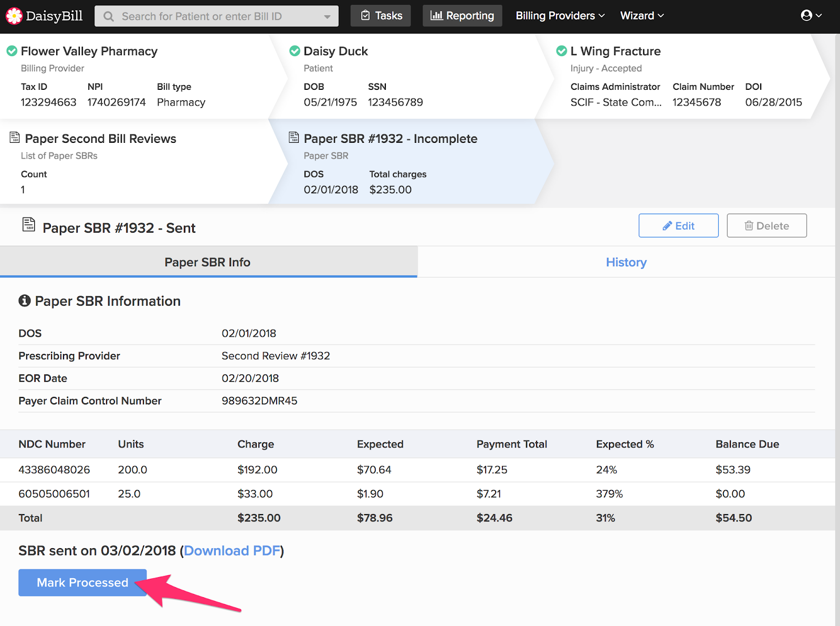Delete Paper SBR #1932
The width and height of the screenshot is (840, 626).
point(766,225)
